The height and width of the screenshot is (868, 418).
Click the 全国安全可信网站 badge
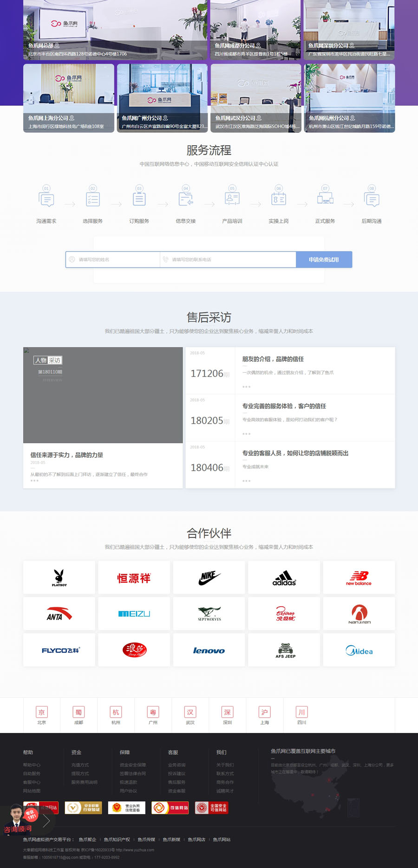(211, 808)
